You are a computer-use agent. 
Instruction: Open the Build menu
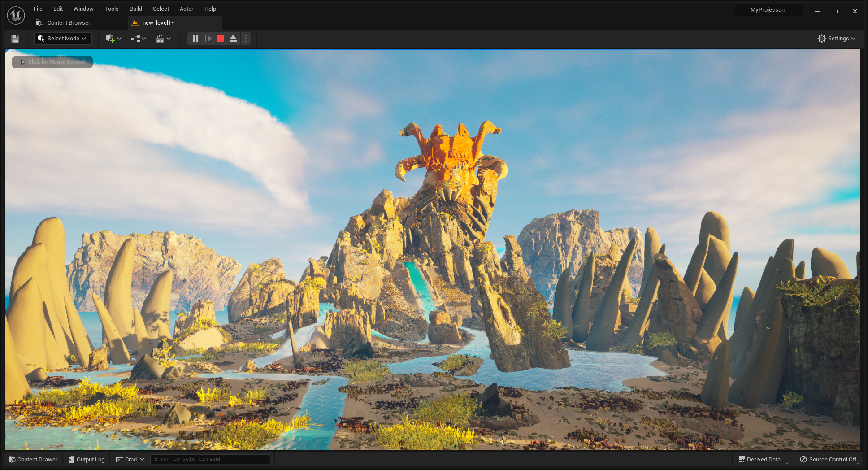pyautogui.click(x=135, y=9)
